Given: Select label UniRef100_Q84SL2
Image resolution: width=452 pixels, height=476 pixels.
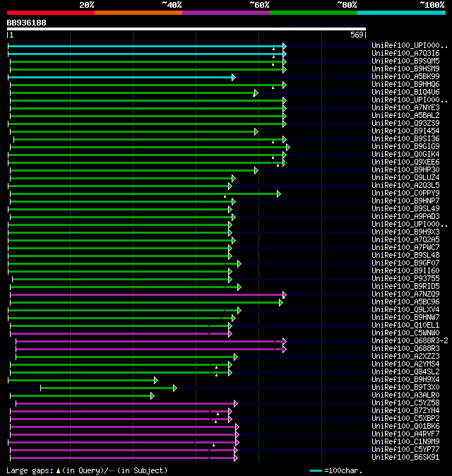Looking at the screenshot, I should [x=405, y=372].
